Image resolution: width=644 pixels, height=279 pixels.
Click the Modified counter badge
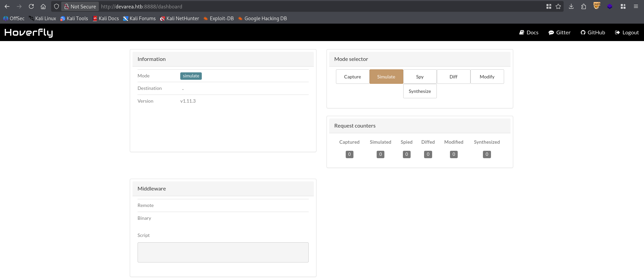coord(454,154)
